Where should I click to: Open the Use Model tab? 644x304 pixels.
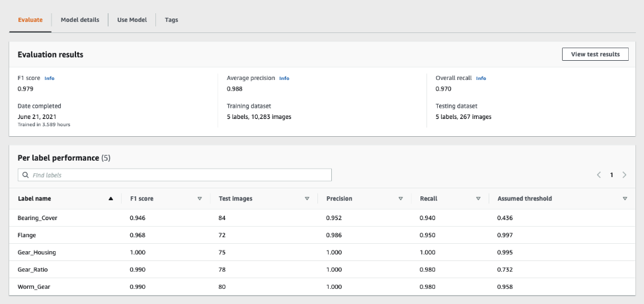[132, 20]
